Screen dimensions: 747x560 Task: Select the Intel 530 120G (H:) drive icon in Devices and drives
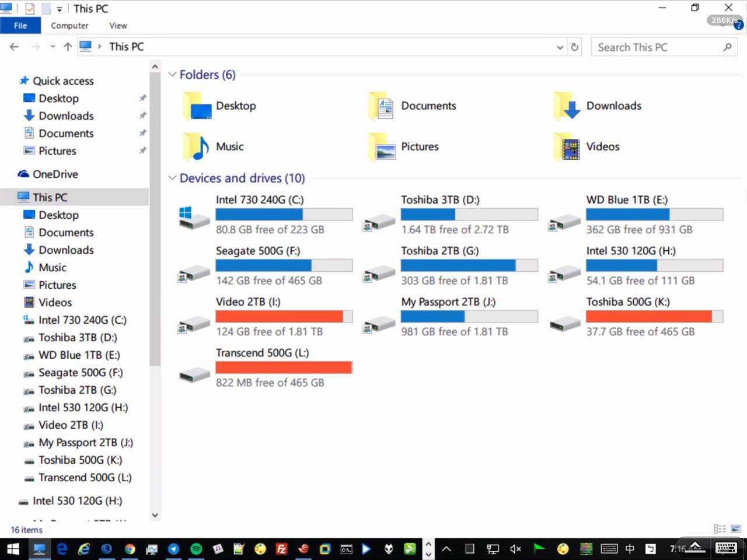[x=564, y=273]
